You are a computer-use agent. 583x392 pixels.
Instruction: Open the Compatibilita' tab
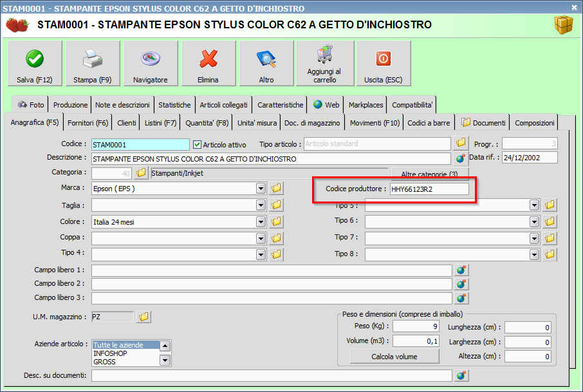(x=412, y=105)
